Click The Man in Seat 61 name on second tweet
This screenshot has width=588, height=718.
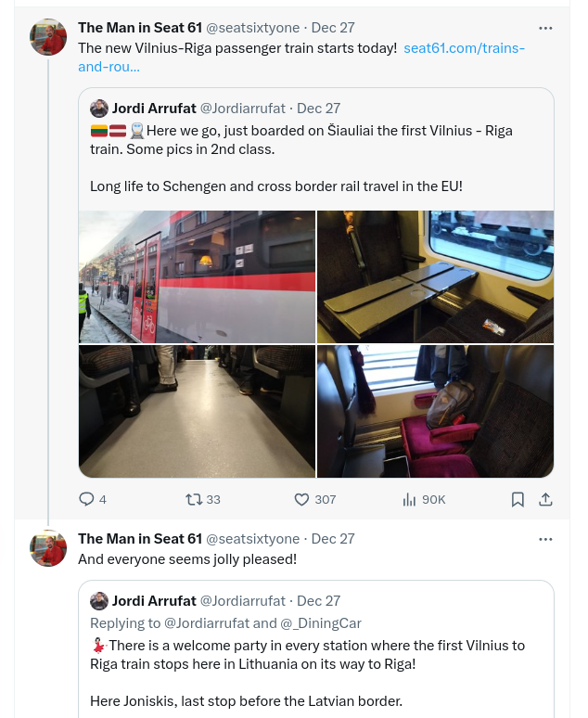(139, 539)
